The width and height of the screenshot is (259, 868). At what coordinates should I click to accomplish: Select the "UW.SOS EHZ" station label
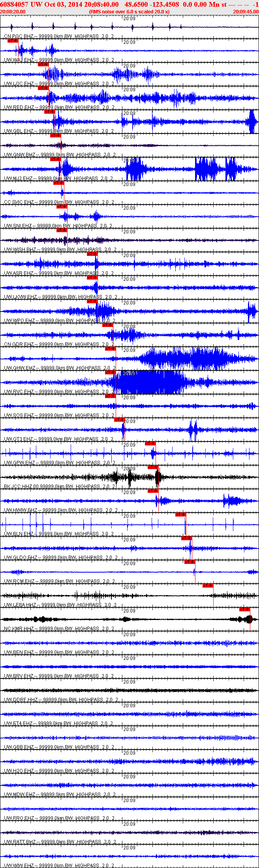19,415
